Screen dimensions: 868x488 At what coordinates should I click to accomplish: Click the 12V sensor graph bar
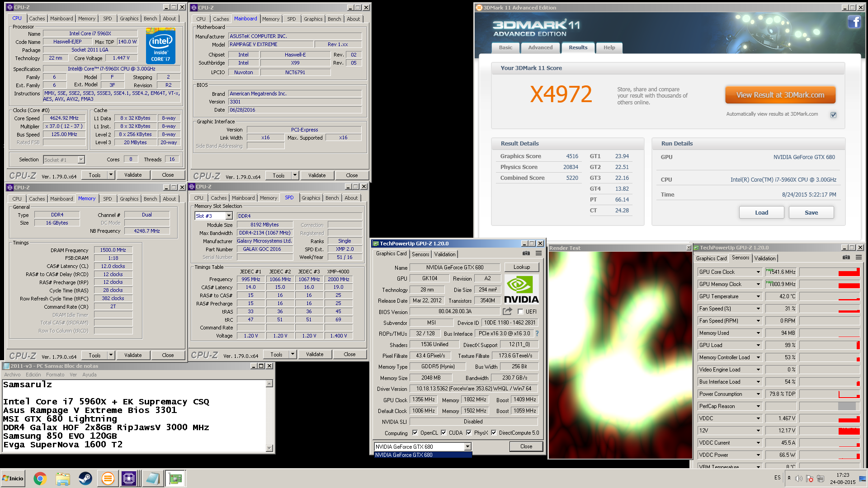[x=829, y=431]
